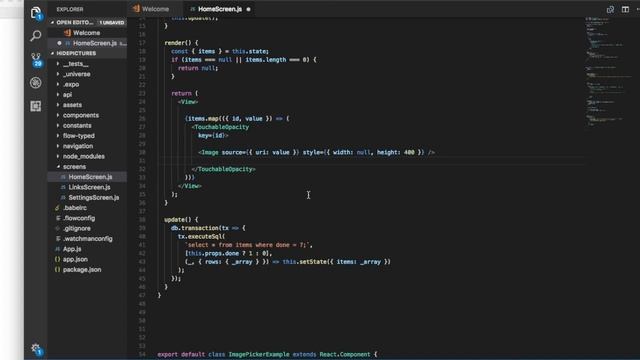Image resolution: width=640 pixels, height=360 pixels.
Task: Click the closing TouchableOpacity tag line
Action: 224,169
